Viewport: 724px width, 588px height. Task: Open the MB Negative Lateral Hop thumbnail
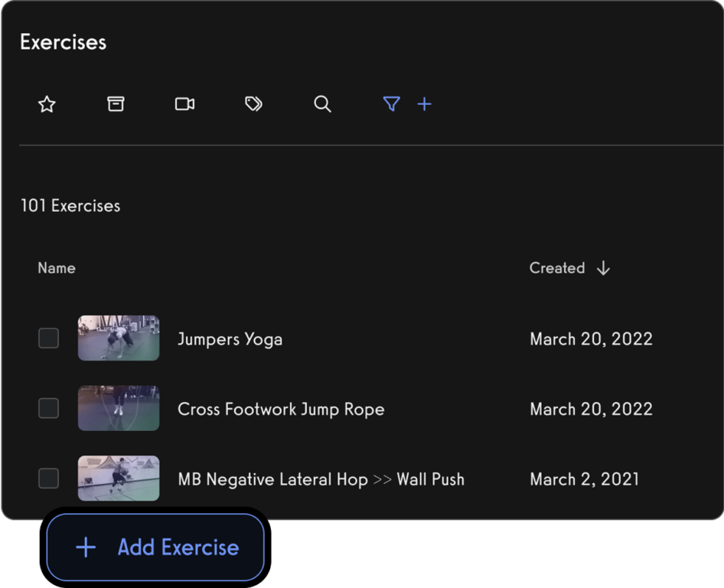point(118,479)
